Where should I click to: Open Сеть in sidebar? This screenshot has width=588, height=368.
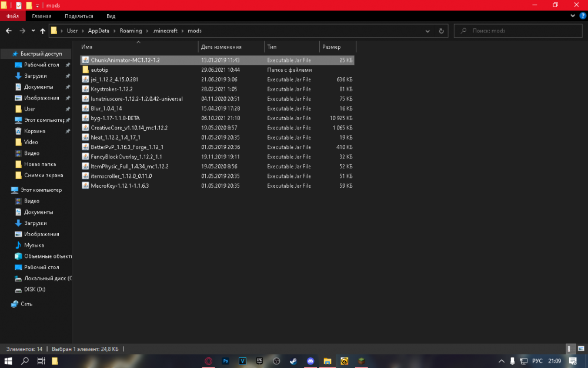26,304
